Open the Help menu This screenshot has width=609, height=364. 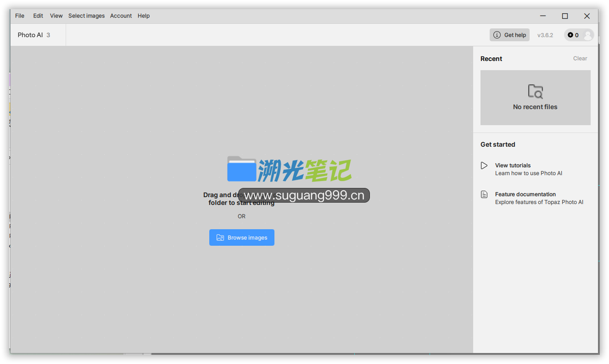[144, 16]
